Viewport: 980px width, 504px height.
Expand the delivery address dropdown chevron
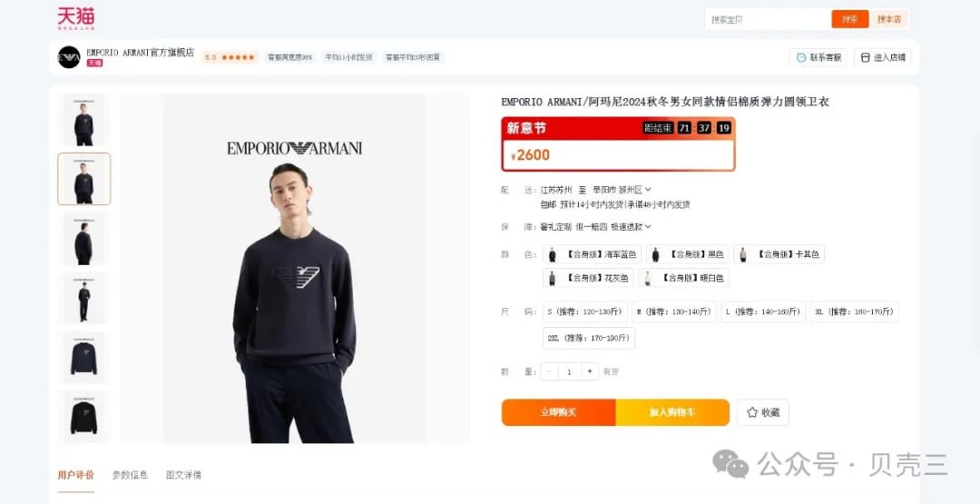tap(648, 190)
